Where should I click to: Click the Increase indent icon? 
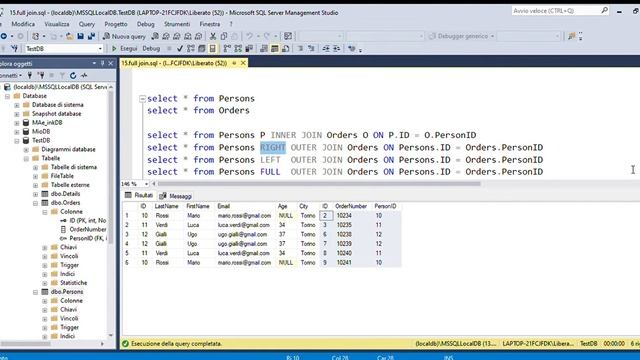336,49
